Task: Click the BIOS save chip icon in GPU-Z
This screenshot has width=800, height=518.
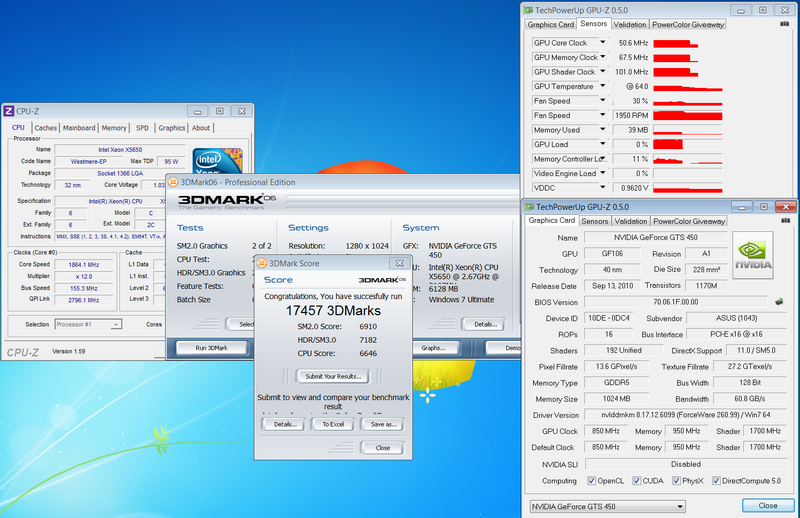Action: 779,302
